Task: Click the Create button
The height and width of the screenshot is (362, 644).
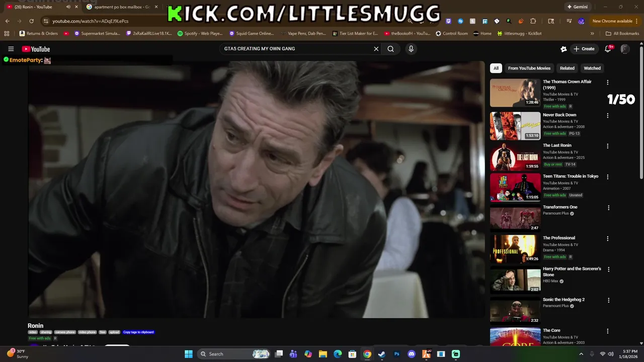Action: pyautogui.click(x=584, y=49)
